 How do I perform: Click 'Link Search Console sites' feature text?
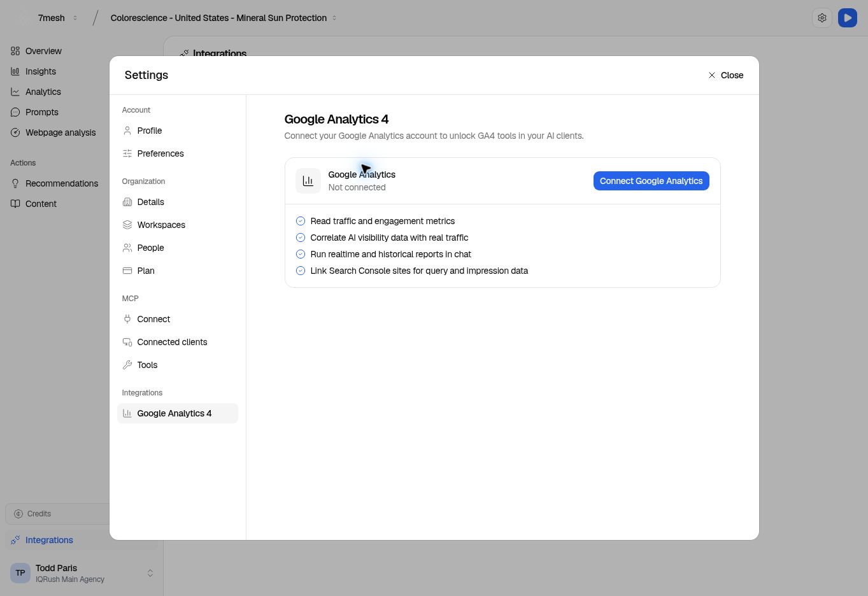[419, 271]
